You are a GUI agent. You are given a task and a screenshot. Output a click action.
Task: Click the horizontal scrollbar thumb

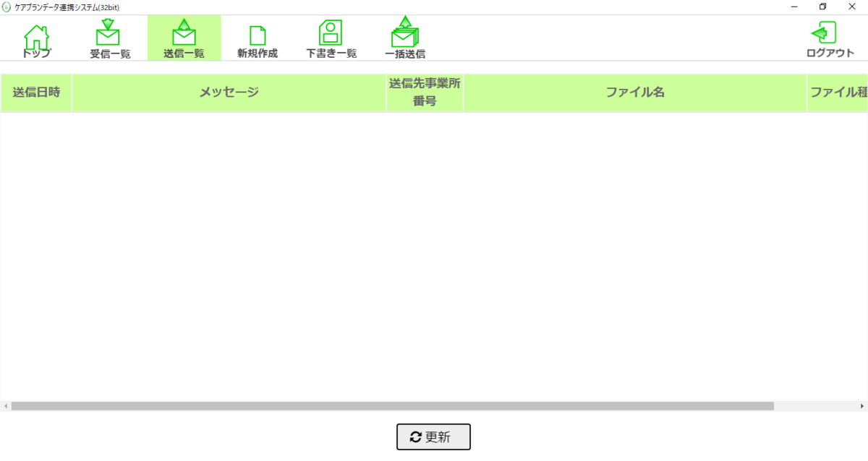click(x=391, y=406)
